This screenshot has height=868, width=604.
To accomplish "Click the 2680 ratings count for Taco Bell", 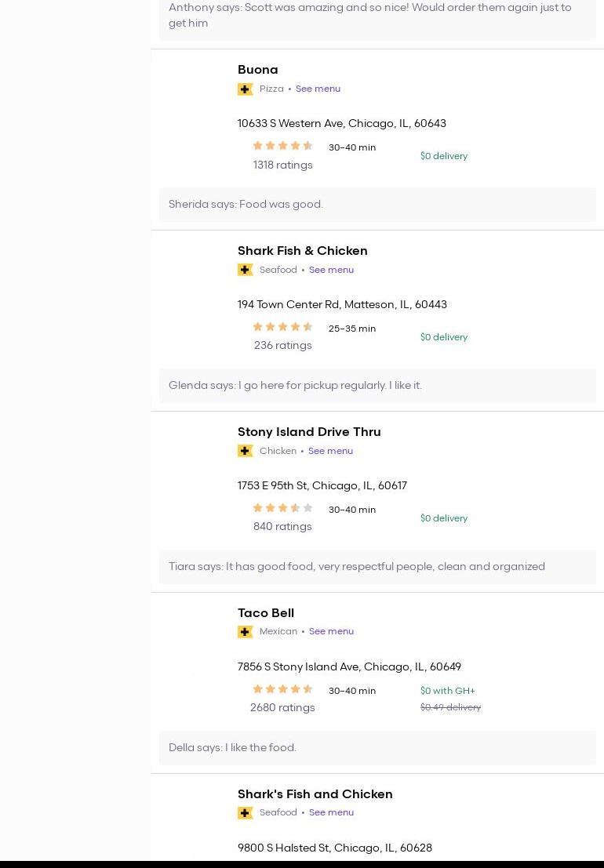I will (282, 708).
